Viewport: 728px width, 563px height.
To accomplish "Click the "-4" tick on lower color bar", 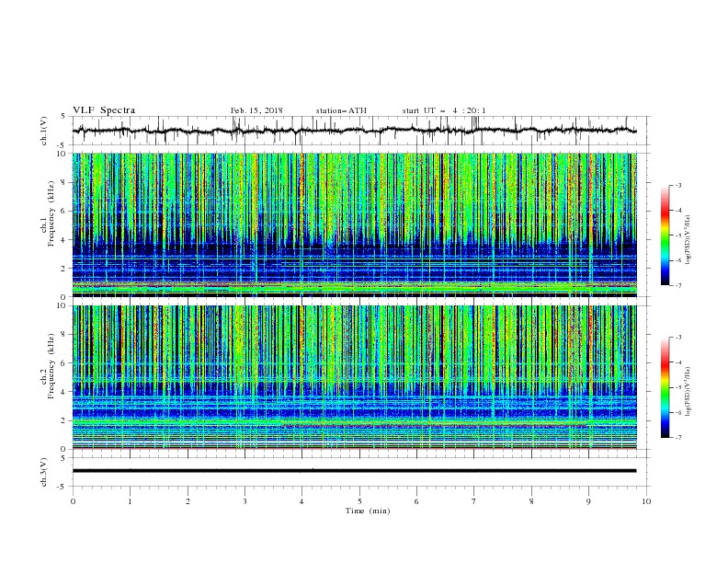I will [x=677, y=362].
